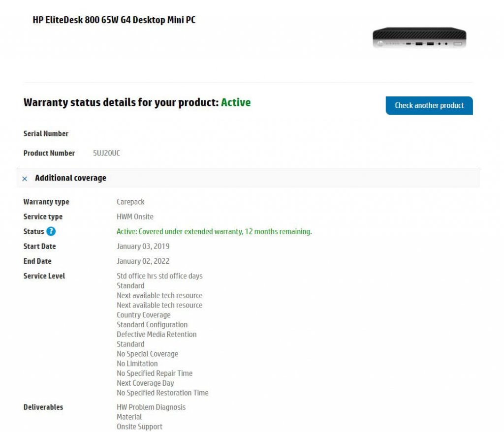Image resolution: width=504 pixels, height=432 pixels.
Task: Click the HW Problem Diagnosis deliverable
Action: (x=151, y=407)
